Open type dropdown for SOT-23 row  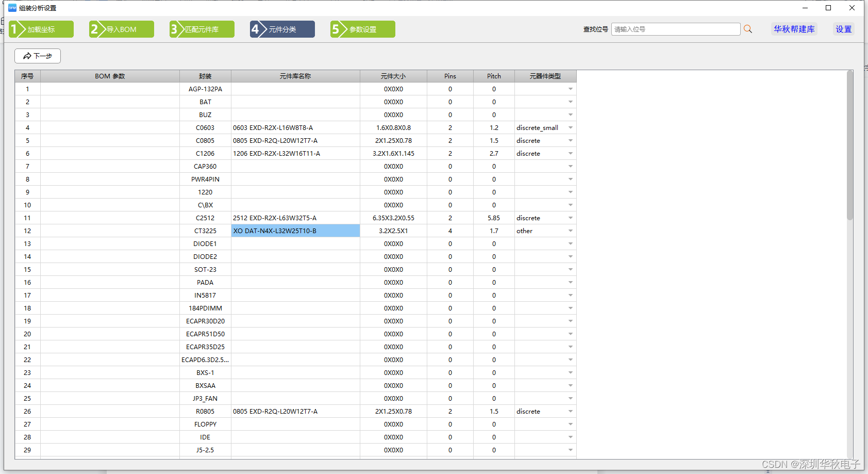(x=571, y=270)
